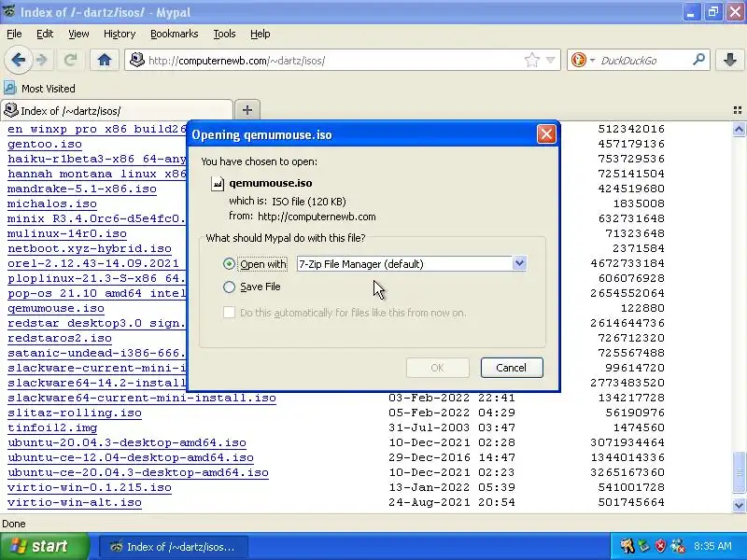747x560 pixels.
Task: Open the View menu
Action: [78, 34]
